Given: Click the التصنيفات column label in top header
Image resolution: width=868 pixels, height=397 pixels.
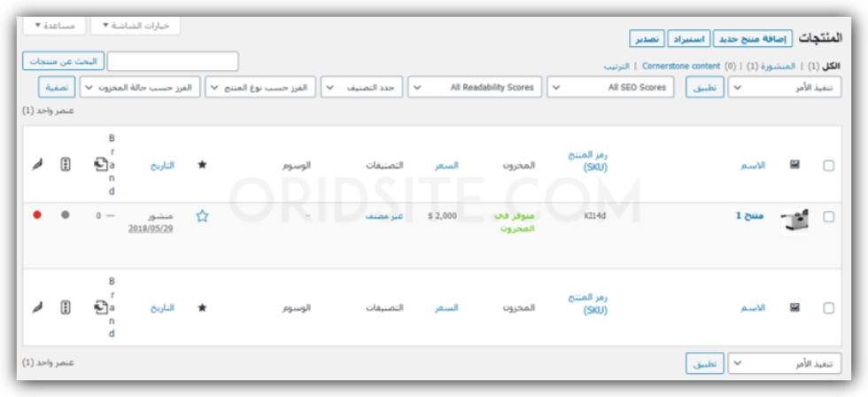Looking at the screenshot, I should pos(384,165).
